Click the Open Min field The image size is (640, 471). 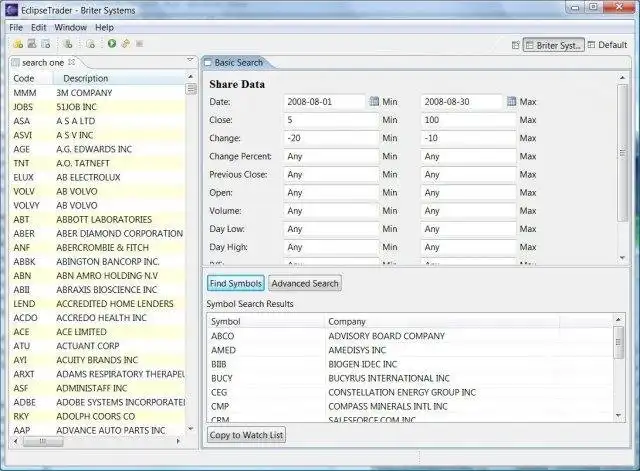coord(331,193)
